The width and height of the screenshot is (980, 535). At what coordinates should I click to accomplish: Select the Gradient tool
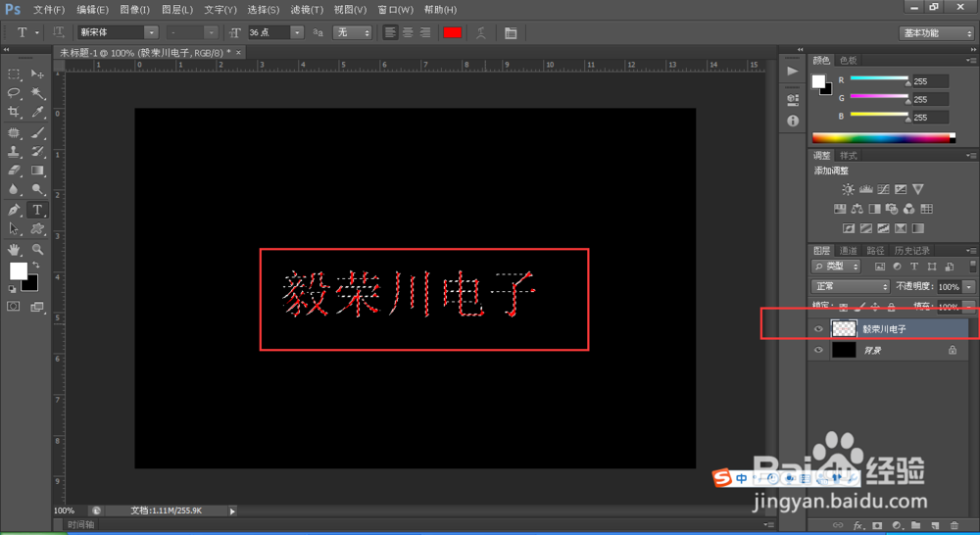37,170
